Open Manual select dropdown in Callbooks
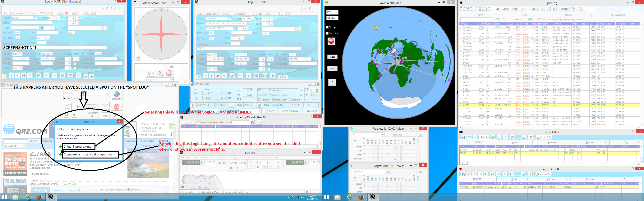This screenshot has width=644, height=201. click(108, 93)
